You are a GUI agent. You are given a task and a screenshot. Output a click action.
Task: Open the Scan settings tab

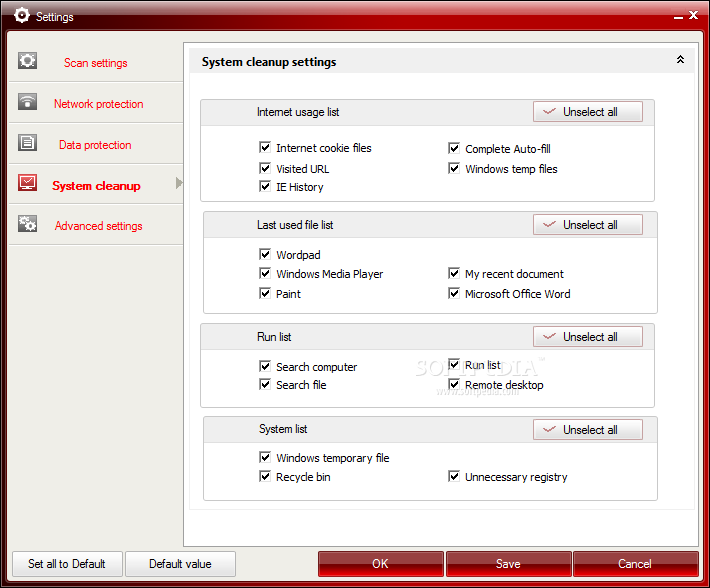95,63
